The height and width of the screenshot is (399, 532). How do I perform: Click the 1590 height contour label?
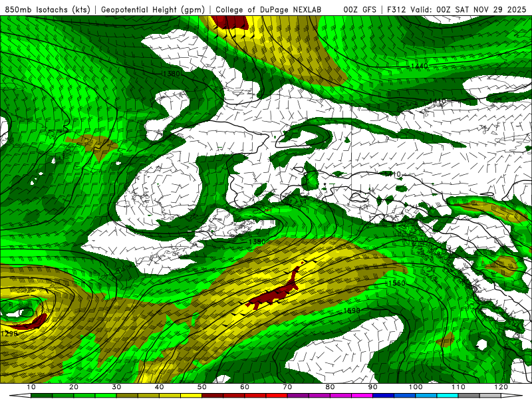tap(352, 311)
